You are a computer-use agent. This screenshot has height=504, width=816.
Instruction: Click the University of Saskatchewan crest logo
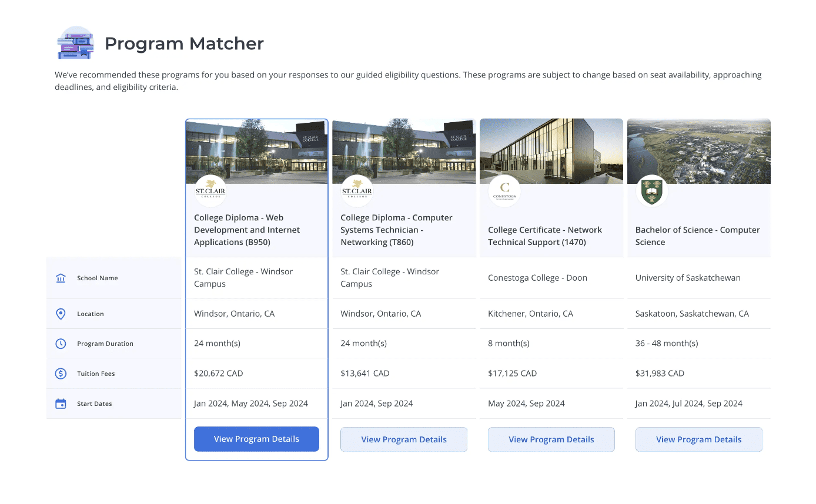click(651, 191)
